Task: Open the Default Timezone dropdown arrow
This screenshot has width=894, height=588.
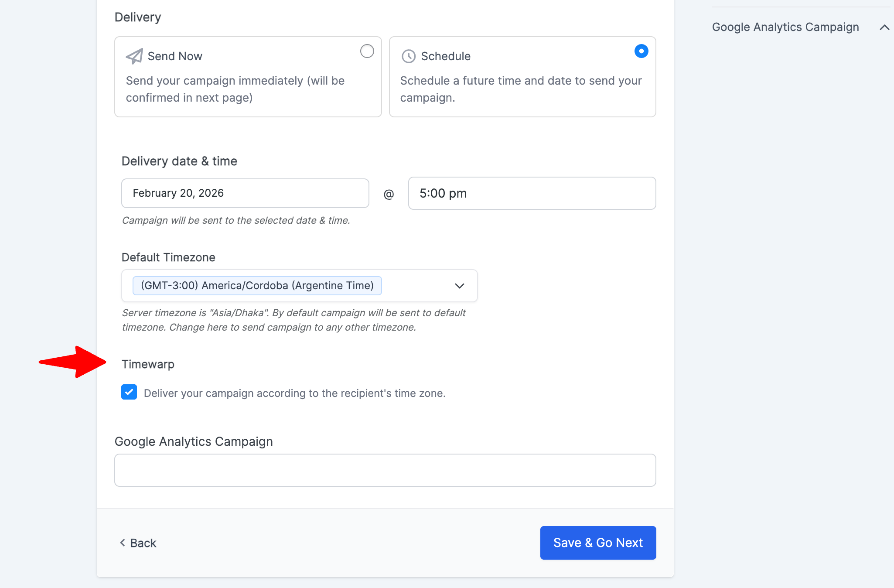Action: (x=459, y=286)
